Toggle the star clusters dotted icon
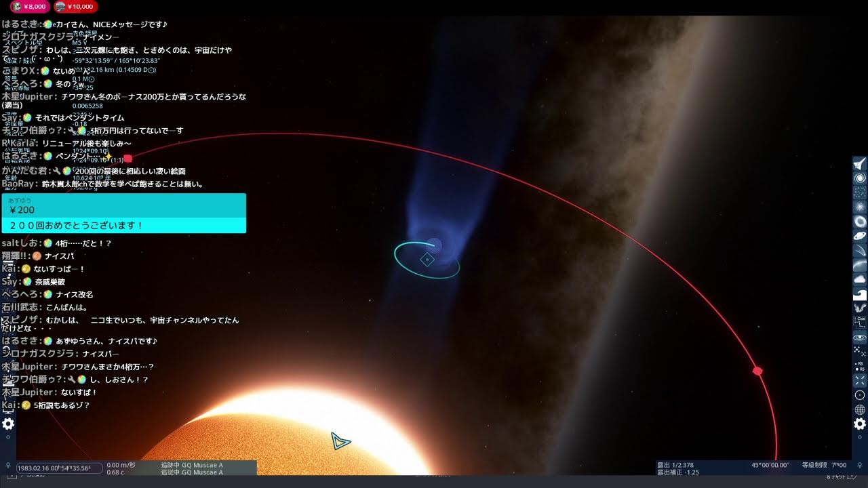Screen dimensions: 868x488 pyautogui.click(x=859, y=192)
